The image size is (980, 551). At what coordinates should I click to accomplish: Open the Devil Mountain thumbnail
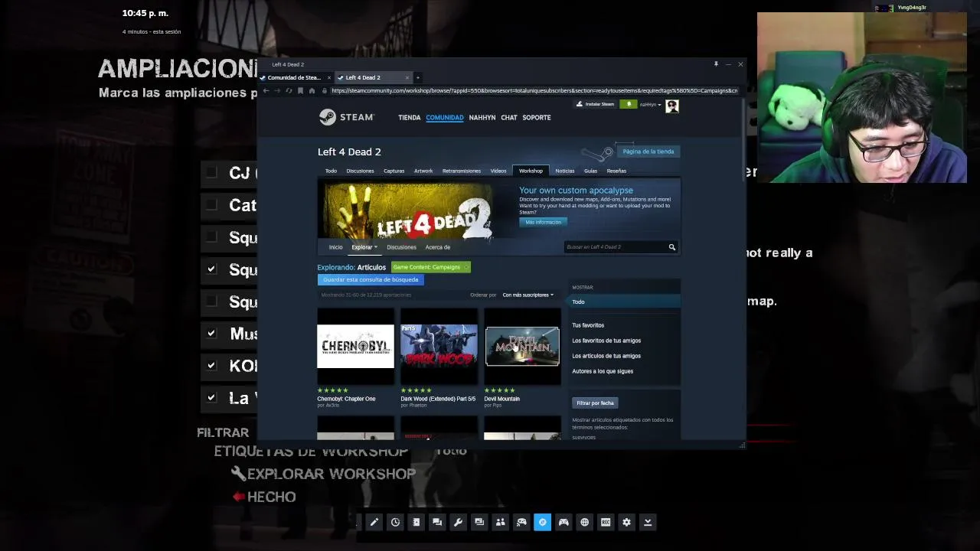pos(522,347)
